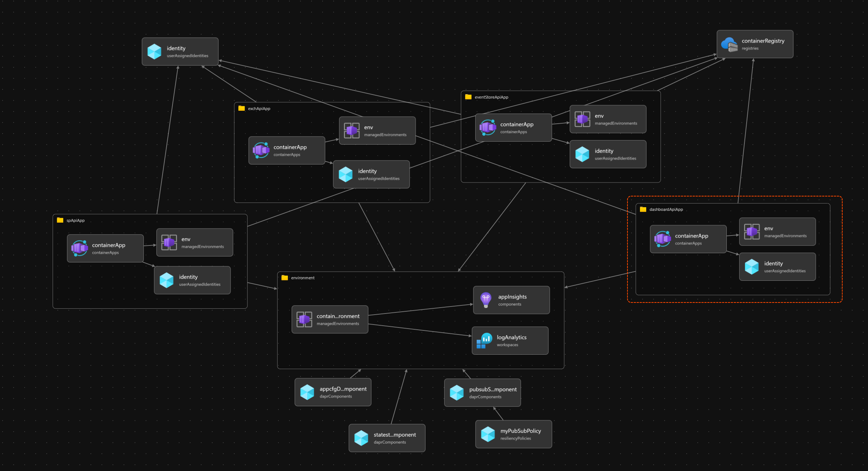Select dashboardApiApp env managedEnvironments node

[x=777, y=232]
